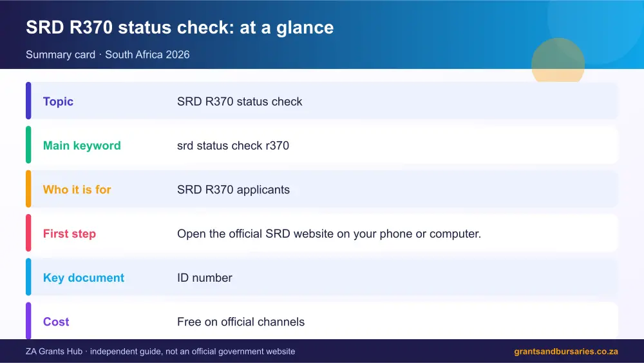Click the value 'SRD R370 status check'
The height and width of the screenshot is (363, 644).
point(240,101)
